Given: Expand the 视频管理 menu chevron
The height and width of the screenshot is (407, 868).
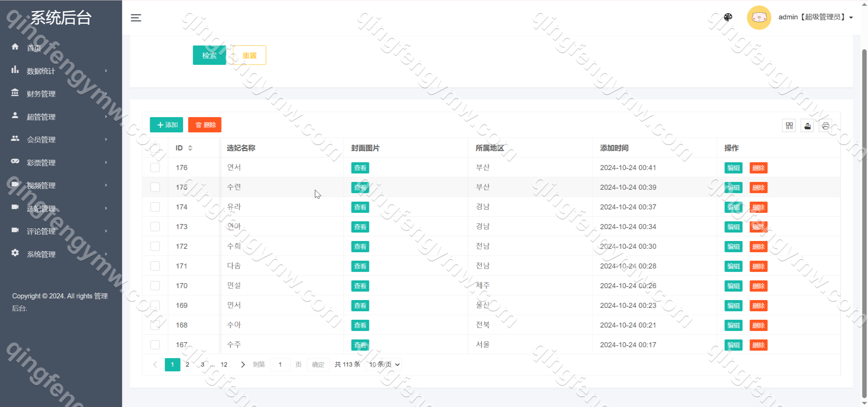Looking at the screenshot, I should [x=106, y=185].
